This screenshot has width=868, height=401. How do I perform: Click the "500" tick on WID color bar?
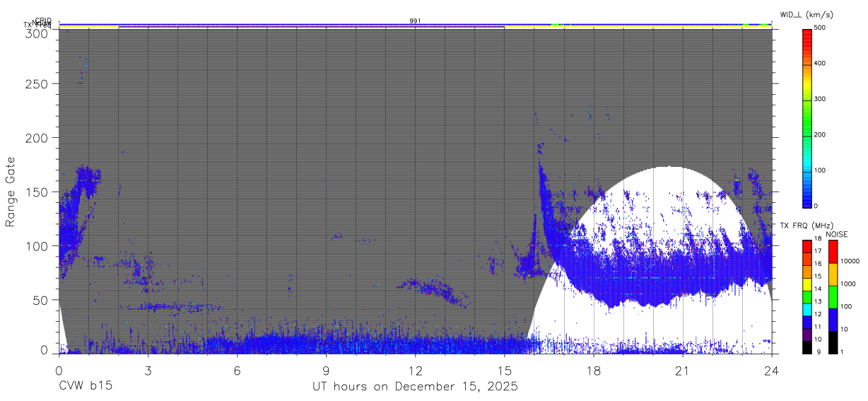click(x=820, y=28)
